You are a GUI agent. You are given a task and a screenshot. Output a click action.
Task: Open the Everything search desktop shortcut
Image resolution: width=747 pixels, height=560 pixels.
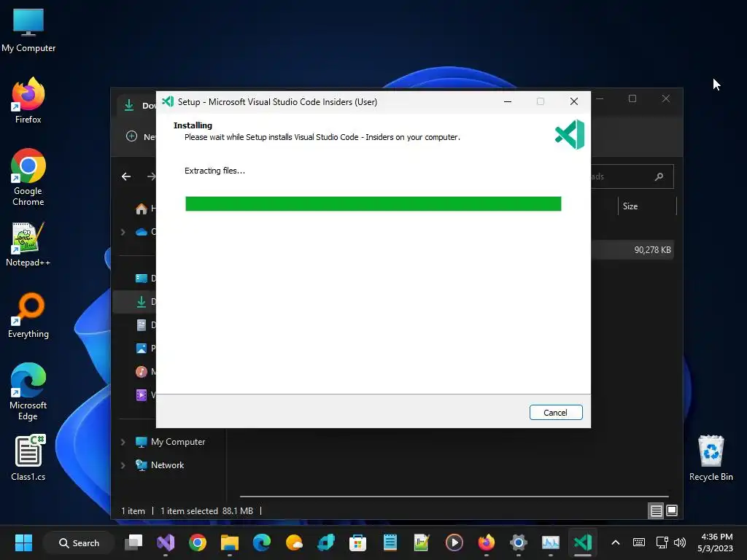coord(28,316)
